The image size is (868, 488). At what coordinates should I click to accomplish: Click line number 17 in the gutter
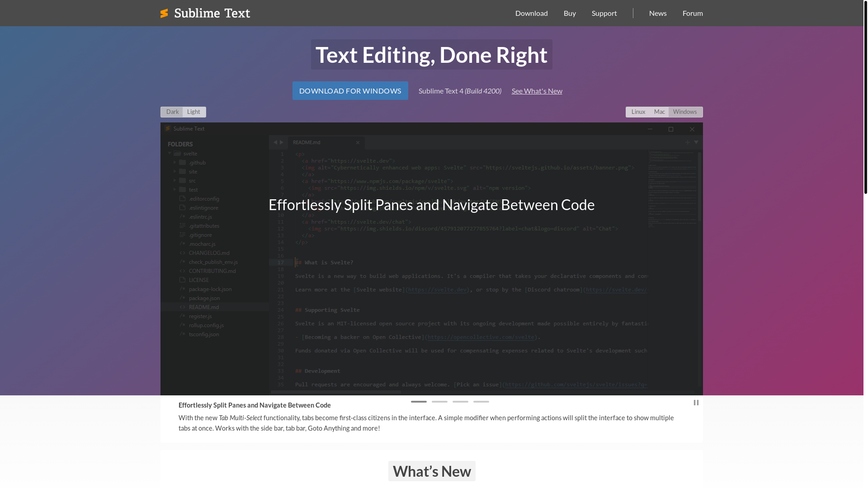click(x=281, y=263)
